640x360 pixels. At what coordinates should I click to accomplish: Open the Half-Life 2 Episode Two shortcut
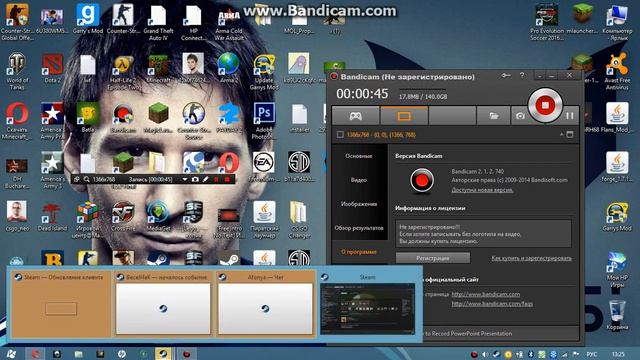(x=123, y=71)
